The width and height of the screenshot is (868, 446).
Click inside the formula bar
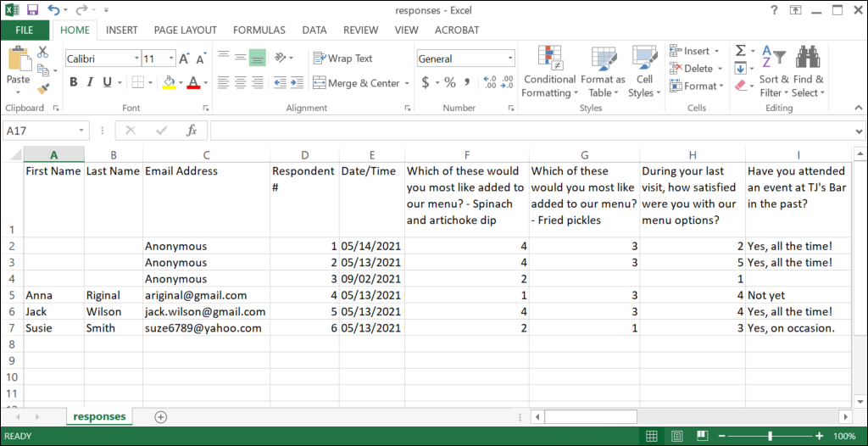point(531,131)
